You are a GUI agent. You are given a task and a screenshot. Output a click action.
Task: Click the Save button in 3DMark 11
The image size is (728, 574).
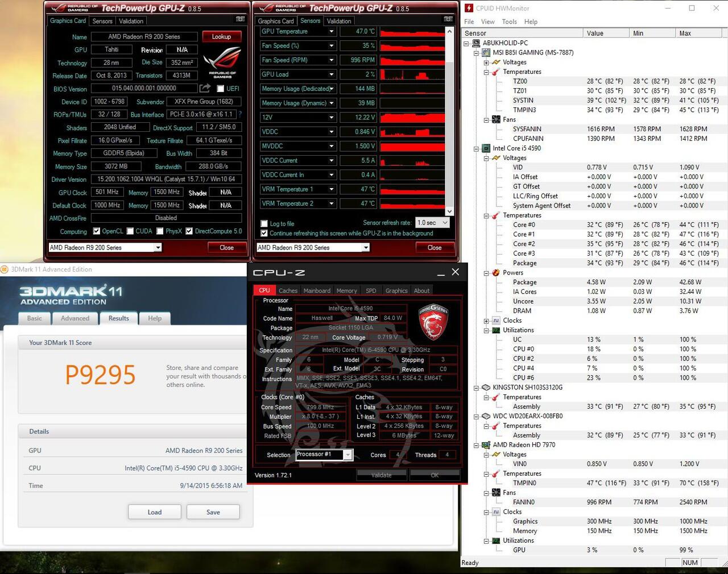213,512
